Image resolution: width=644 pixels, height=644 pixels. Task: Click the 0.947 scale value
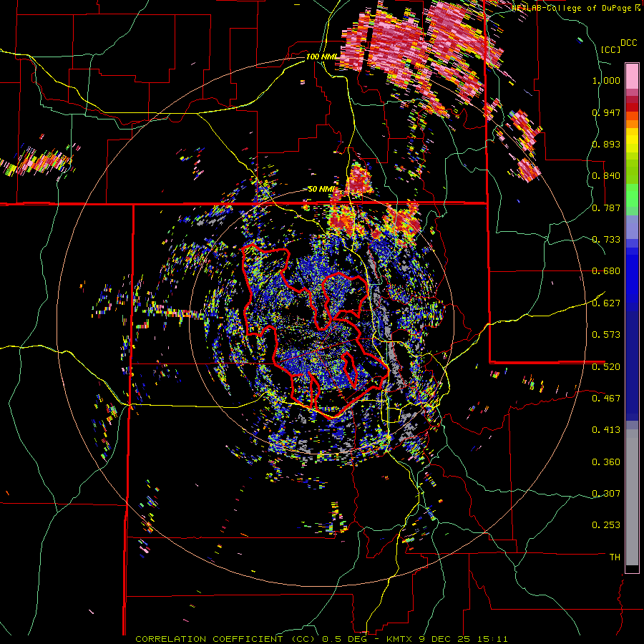(x=606, y=112)
